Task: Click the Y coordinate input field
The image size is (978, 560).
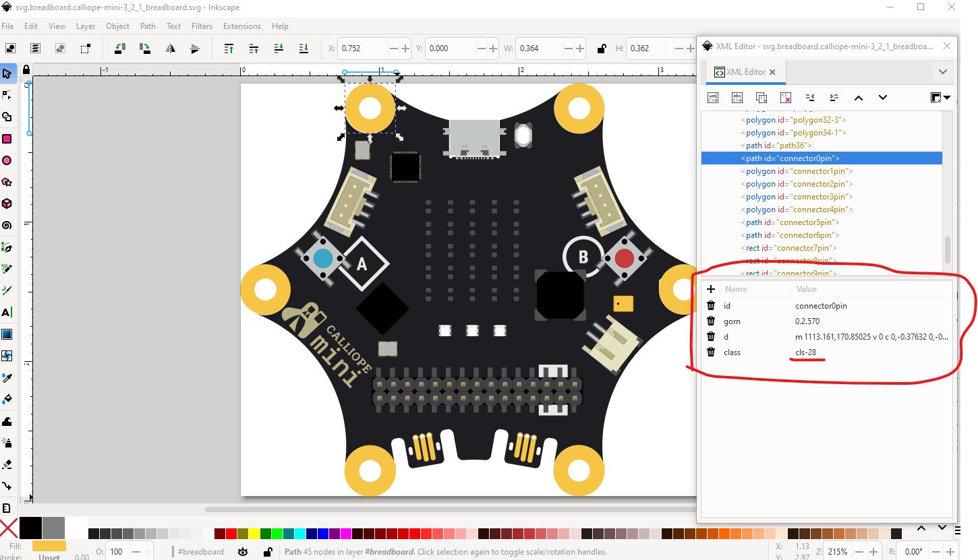Action: (450, 49)
